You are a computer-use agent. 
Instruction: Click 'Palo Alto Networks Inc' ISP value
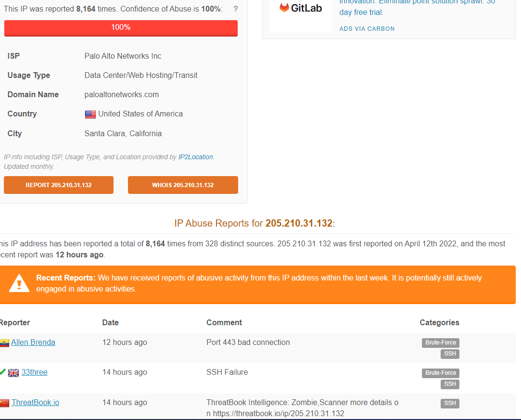(123, 56)
